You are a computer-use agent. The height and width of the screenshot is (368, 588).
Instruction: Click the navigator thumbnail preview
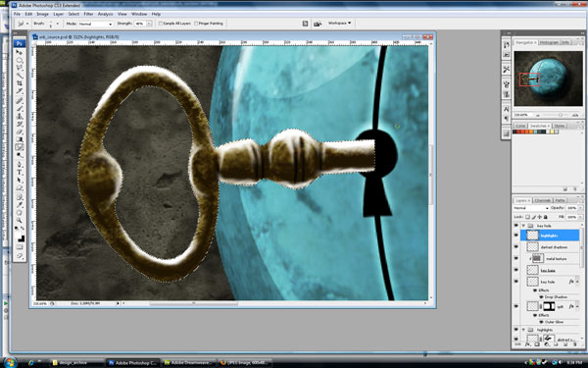point(548,79)
